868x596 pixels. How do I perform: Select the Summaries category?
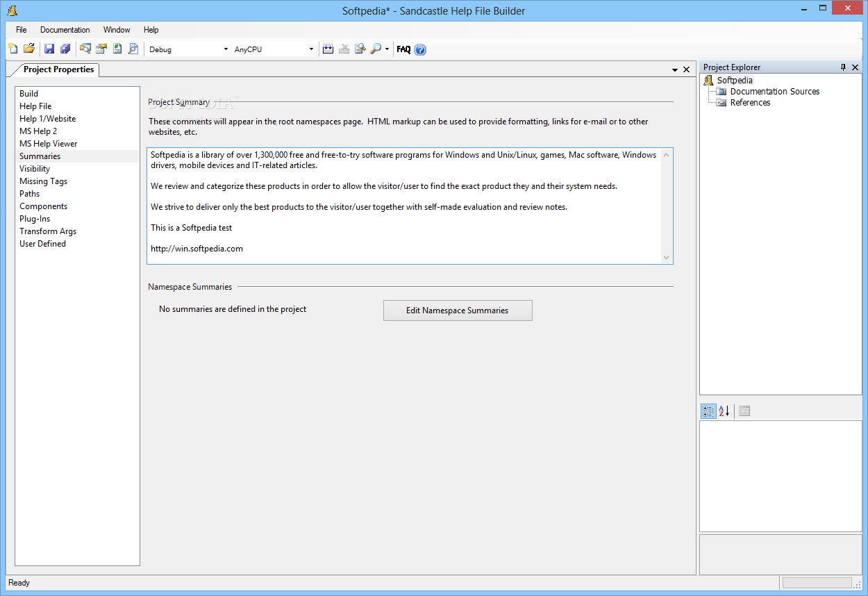coord(77,156)
